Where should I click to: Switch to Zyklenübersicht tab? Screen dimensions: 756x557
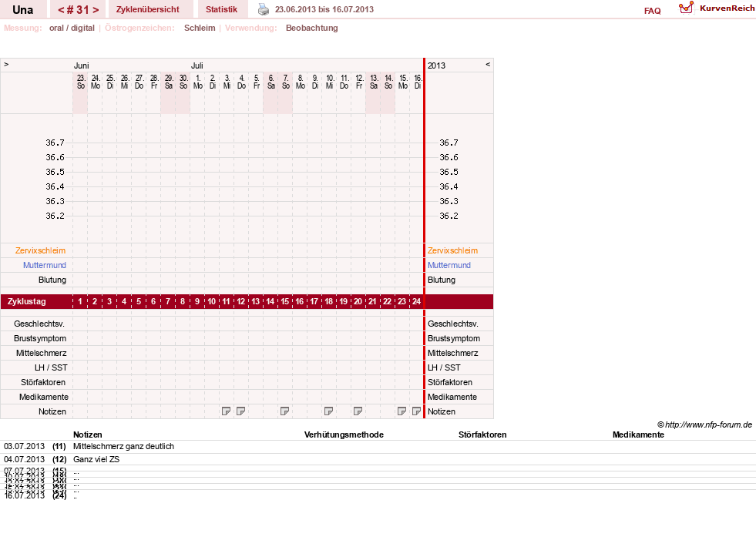147,10
